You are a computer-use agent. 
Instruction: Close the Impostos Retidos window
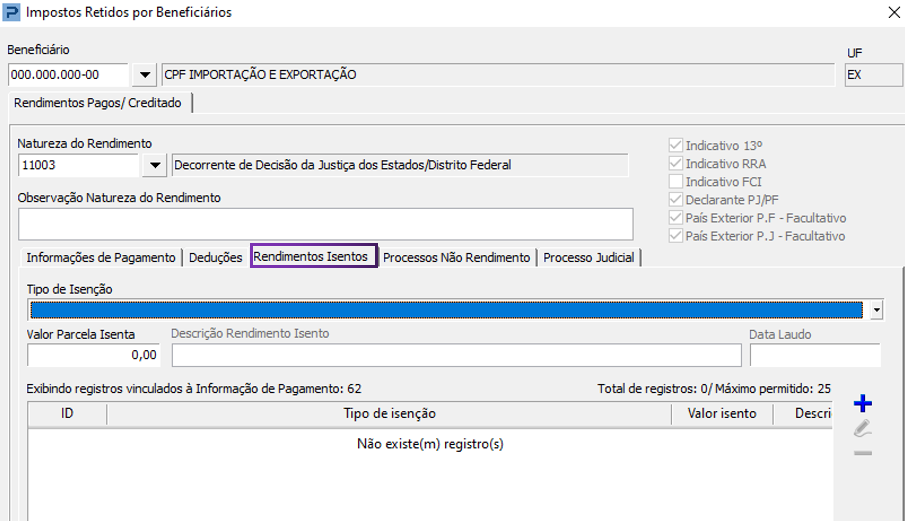893,12
